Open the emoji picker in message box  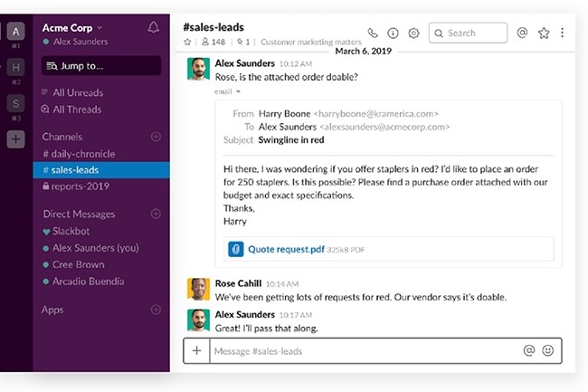[548, 350]
